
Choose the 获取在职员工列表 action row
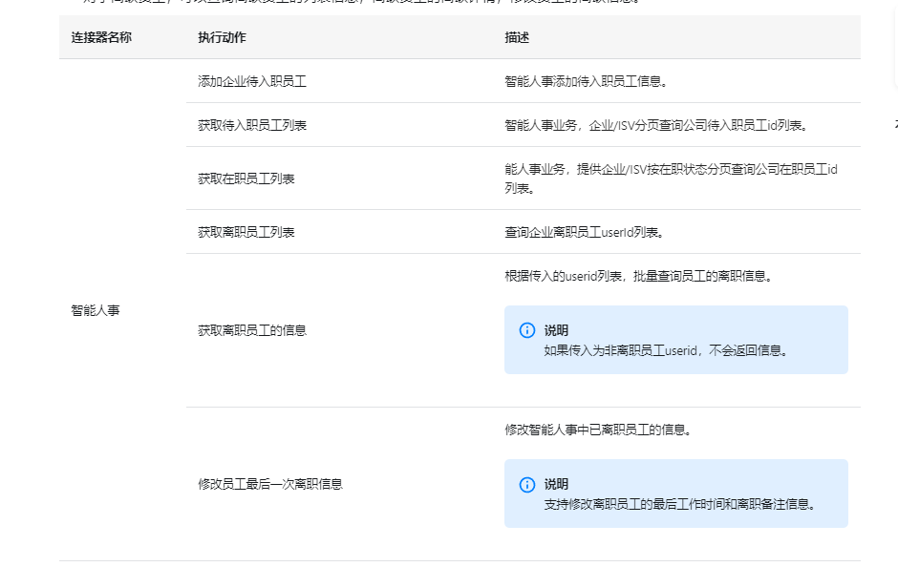coord(246,178)
